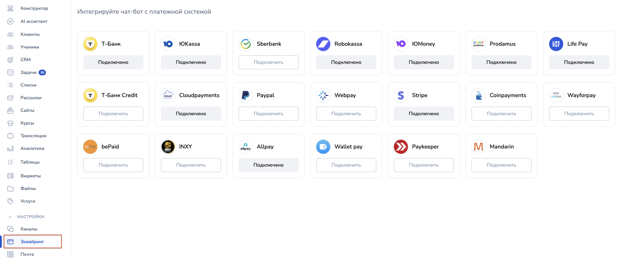The width and height of the screenshot is (644, 259).
Task: Connect Wayforpay via Подключить button
Action: pyautogui.click(x=579, y=114)
